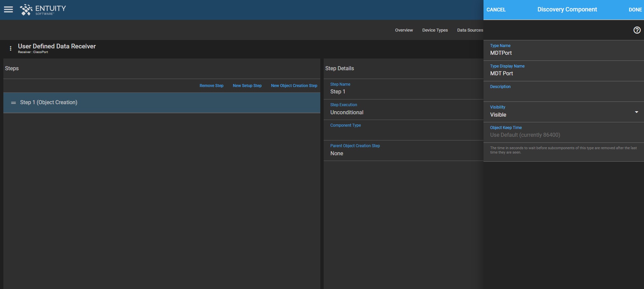Edit the Type Display Name field MDT Port

click(x=564, y=71)
